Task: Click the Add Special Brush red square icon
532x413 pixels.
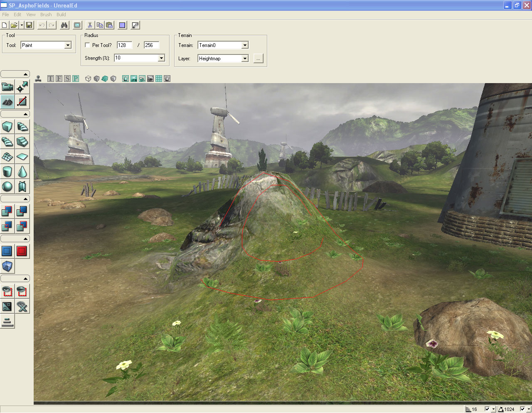Action: click(x=22, y=251)
